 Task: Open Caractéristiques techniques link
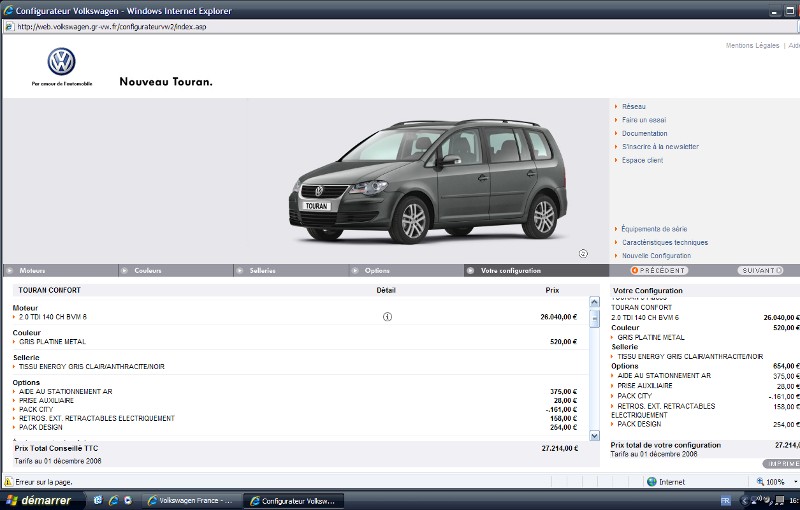(x=664, y=242)
